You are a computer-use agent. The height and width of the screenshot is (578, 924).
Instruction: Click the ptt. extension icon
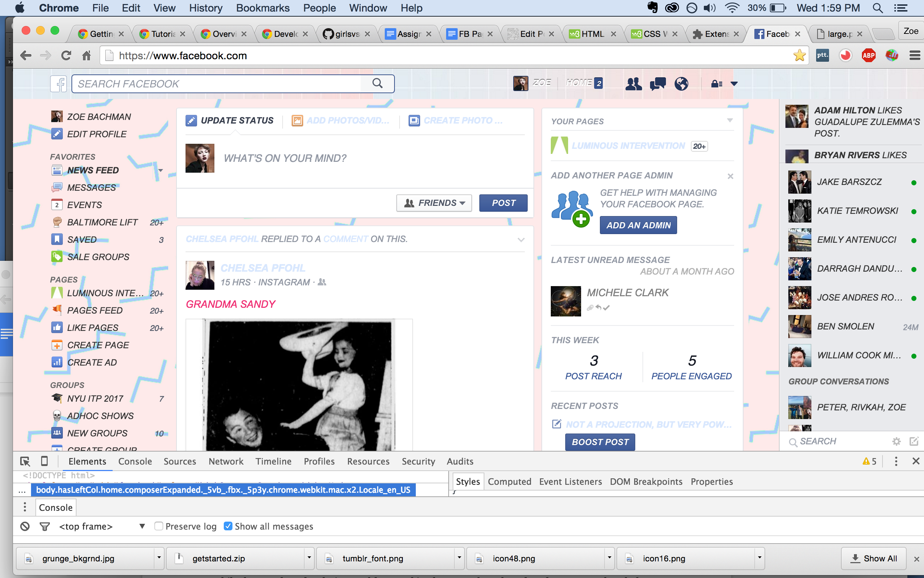point(823,55)
